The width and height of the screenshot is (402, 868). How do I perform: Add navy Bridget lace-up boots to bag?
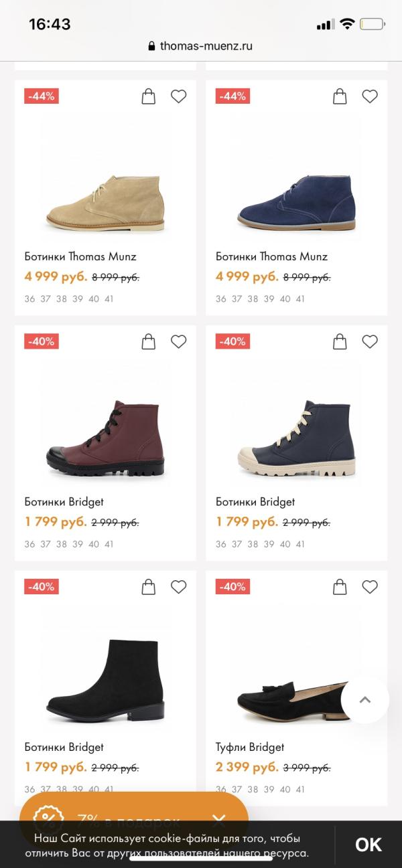[x=340, y=342]
